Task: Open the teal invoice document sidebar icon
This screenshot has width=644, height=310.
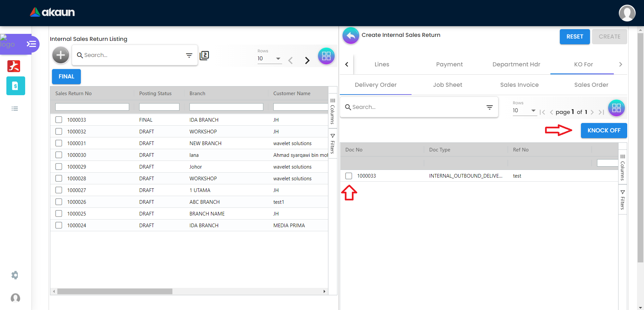Action: (x=15, y=86)
